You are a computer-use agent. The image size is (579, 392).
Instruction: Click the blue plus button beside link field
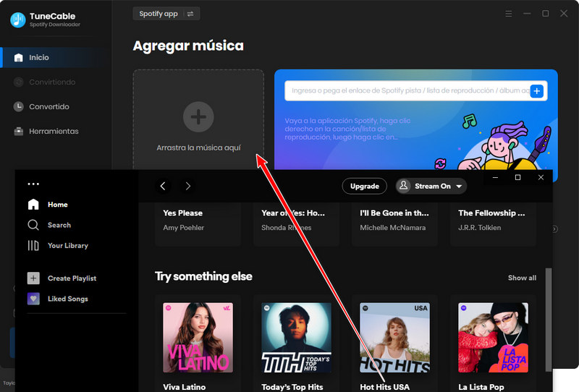coord(536,91)
